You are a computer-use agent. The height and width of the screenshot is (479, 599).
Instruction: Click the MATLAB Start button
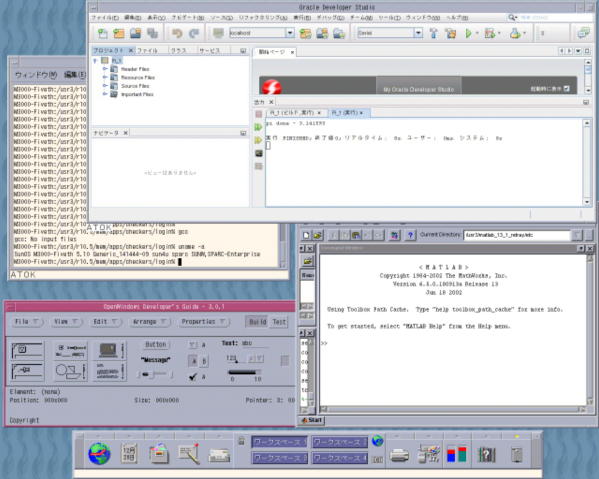click(x=311, y=420)
